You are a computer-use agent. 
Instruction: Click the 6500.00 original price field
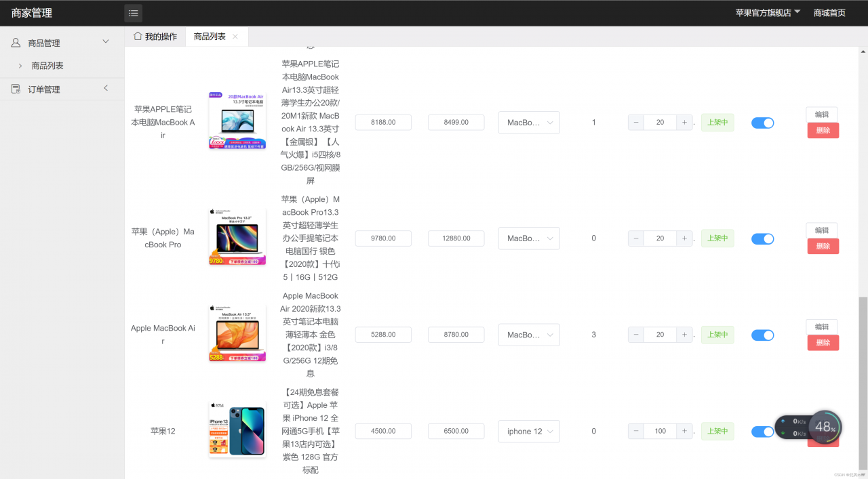tap(456, 431)
